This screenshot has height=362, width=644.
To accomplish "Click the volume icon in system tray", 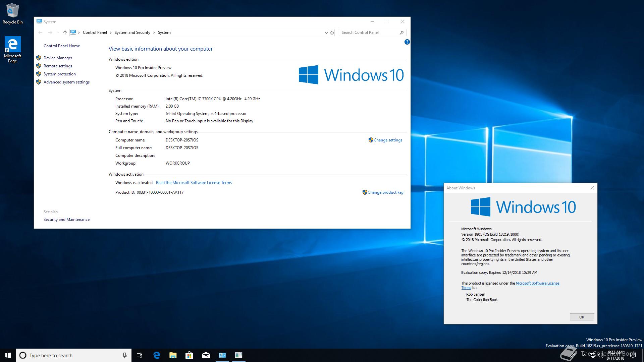I will [x=600, y=356].
